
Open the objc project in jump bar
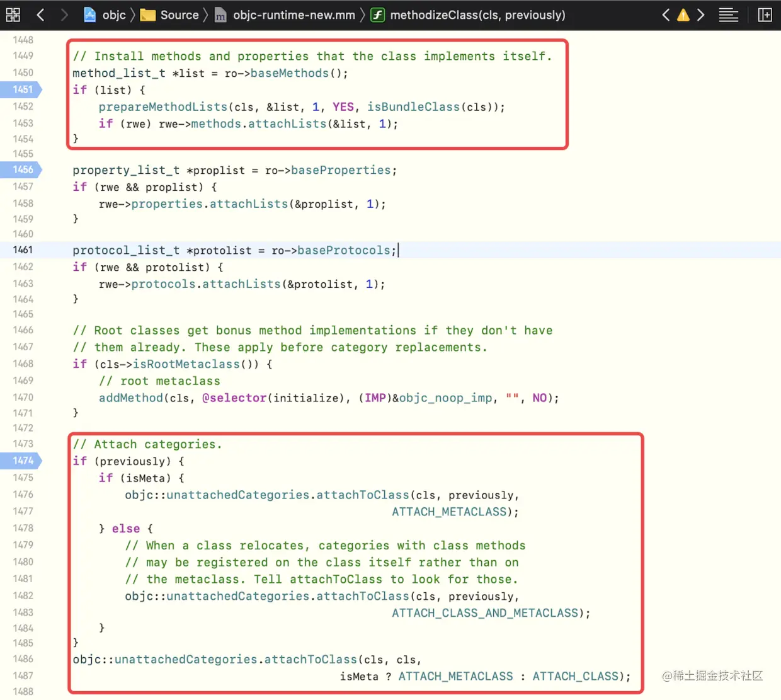105,14
